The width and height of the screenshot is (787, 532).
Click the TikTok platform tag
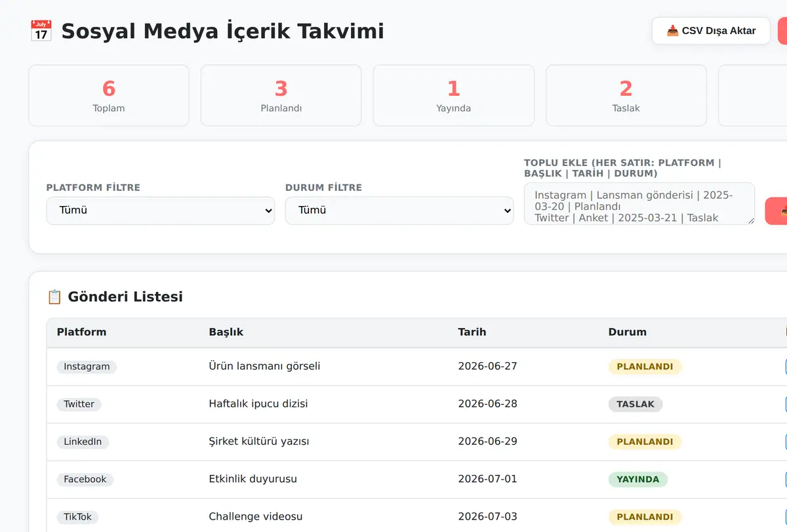[78, 517]
